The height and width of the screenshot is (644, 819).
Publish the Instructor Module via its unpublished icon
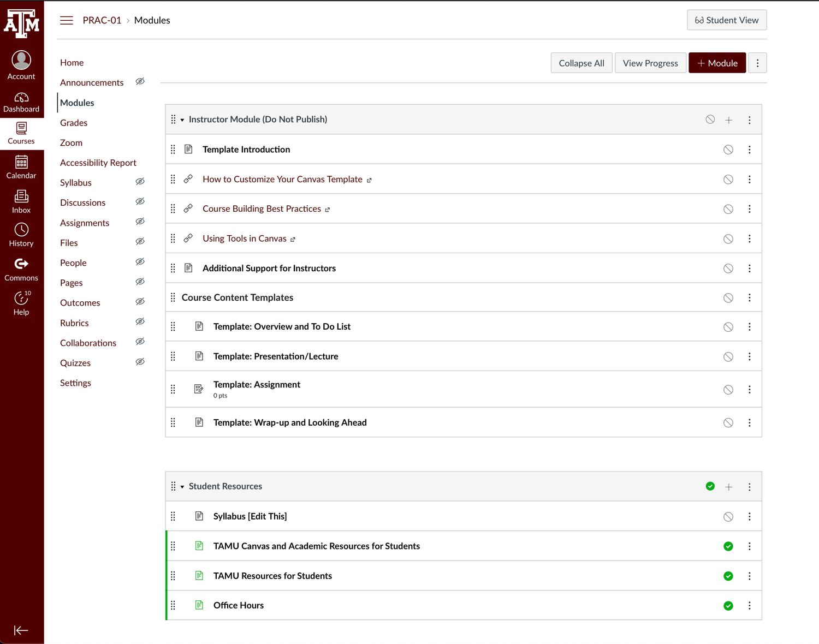coord(710,120)
